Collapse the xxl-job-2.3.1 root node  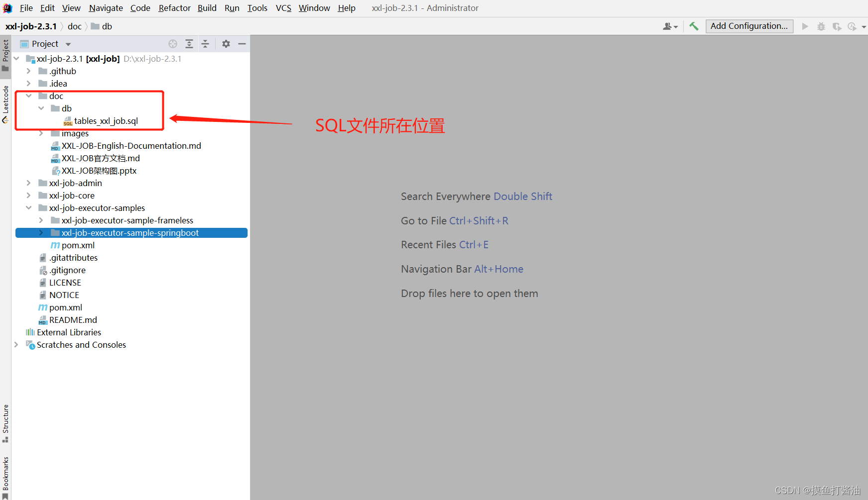tap(16, 59)
